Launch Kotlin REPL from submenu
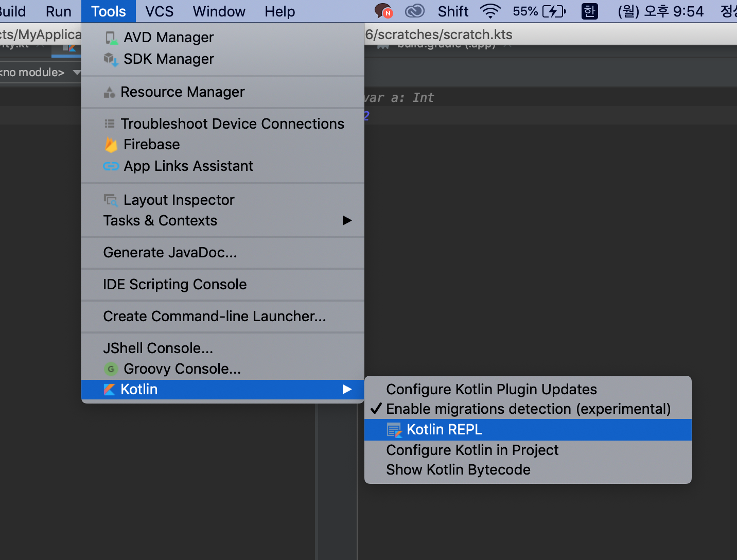This screenshot has width=737, height=560. tap(528, 430)
